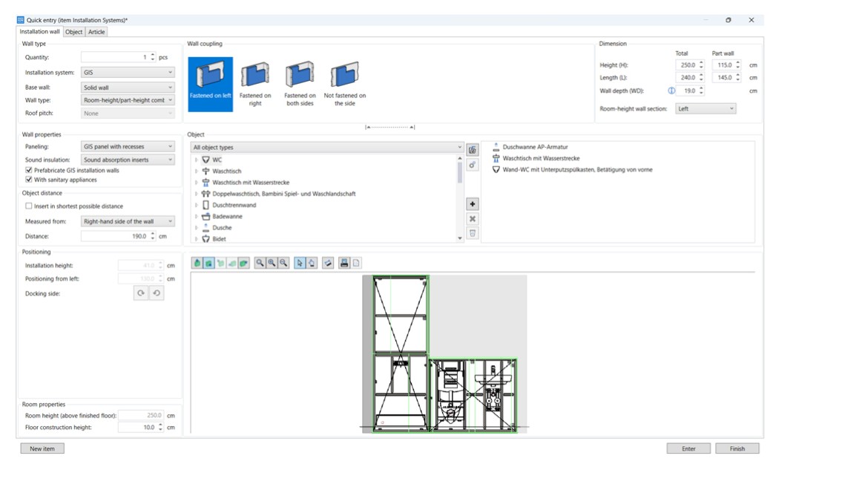Click the Distance input field
The width and height of the screenshot is (868, 490).
click(115, 236)
